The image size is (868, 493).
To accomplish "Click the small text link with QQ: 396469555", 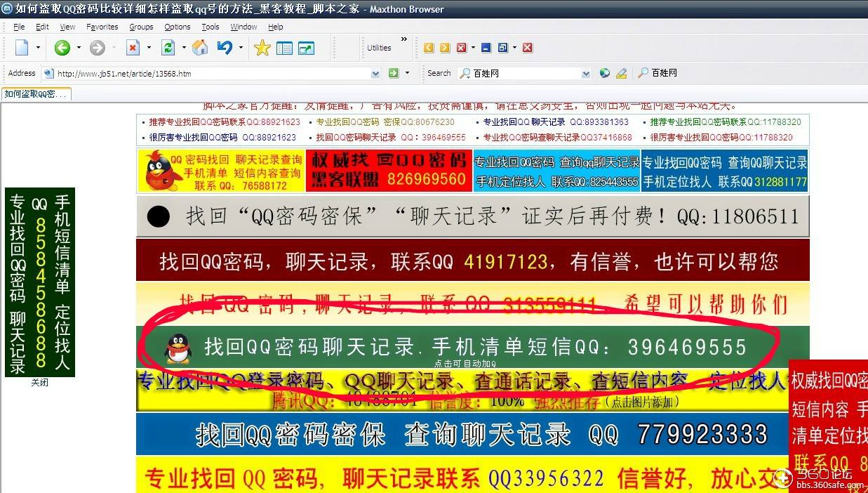I will [x=391, y=138].
